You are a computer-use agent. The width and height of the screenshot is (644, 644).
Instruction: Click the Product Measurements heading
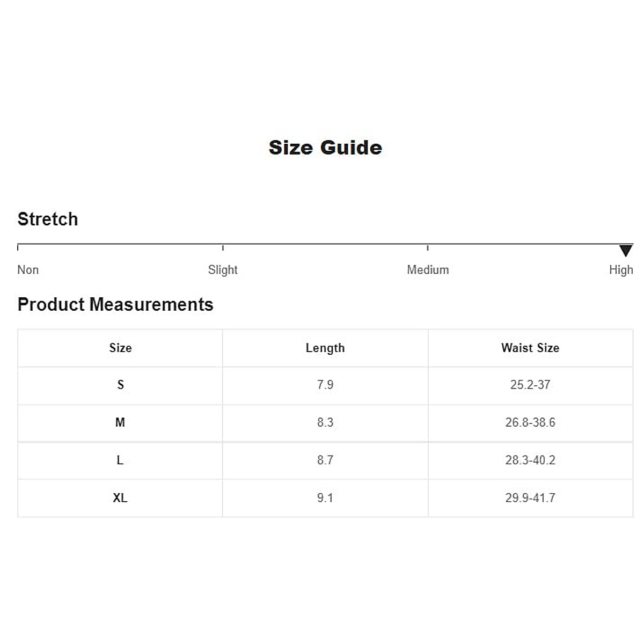click(115, 304)
